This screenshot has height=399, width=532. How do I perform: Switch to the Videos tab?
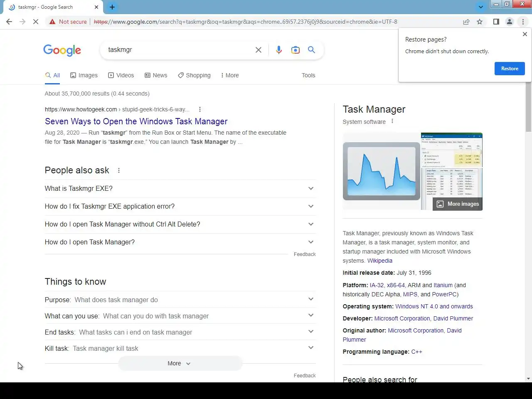point(121,75)
